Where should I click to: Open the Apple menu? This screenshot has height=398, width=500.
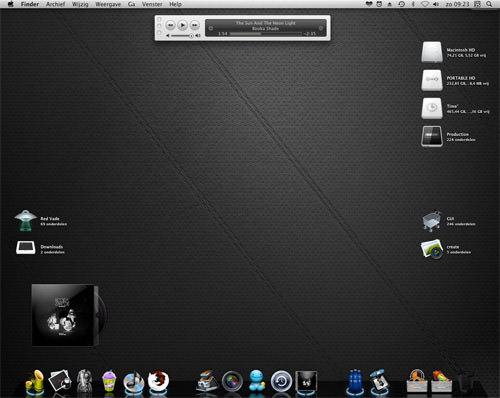coord(11,4)
